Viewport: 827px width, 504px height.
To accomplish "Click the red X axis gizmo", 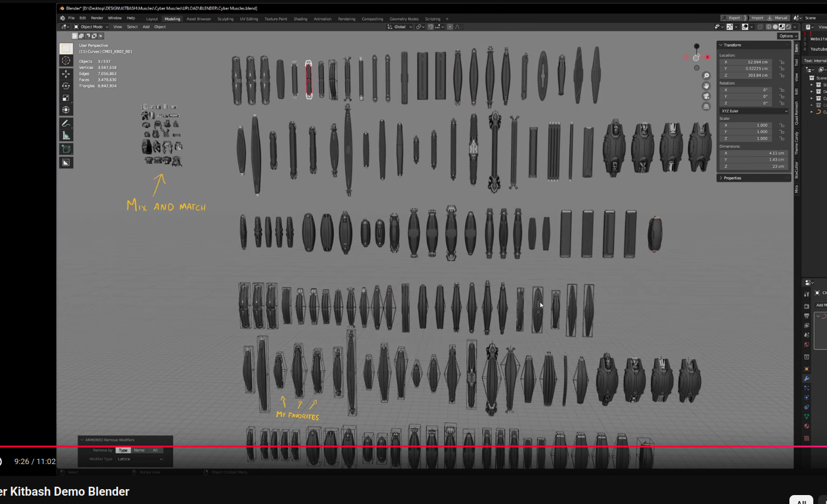I will click(708, 57).
